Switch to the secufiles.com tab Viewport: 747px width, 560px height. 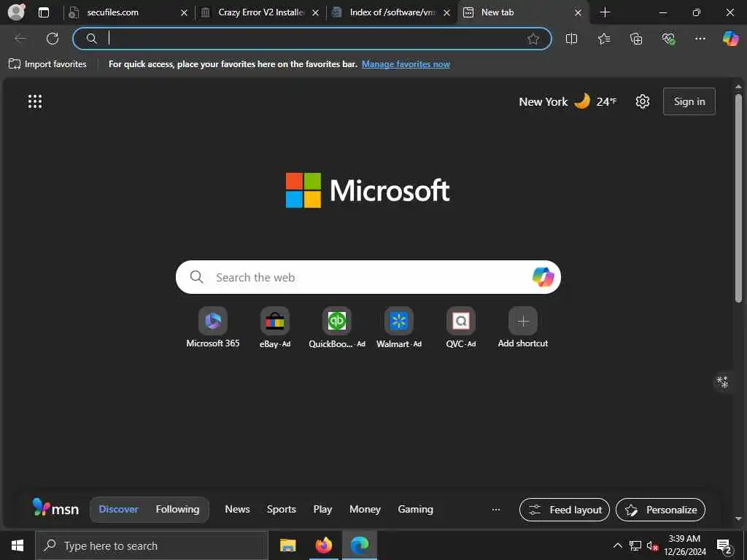pos(128,12)
